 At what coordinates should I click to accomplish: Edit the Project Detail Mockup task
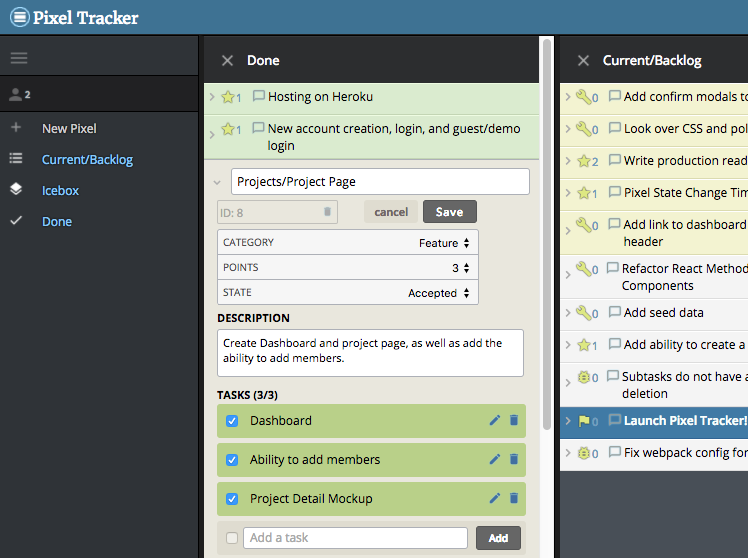click(495, 498)
